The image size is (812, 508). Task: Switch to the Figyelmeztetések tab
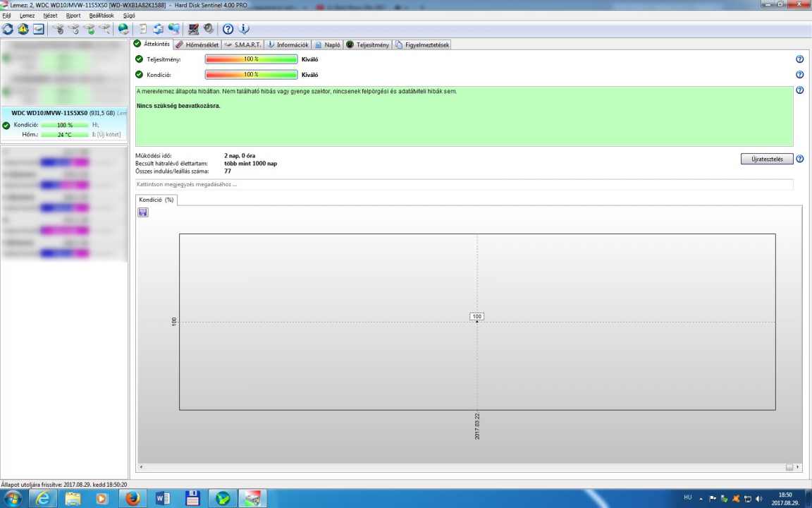422,44
